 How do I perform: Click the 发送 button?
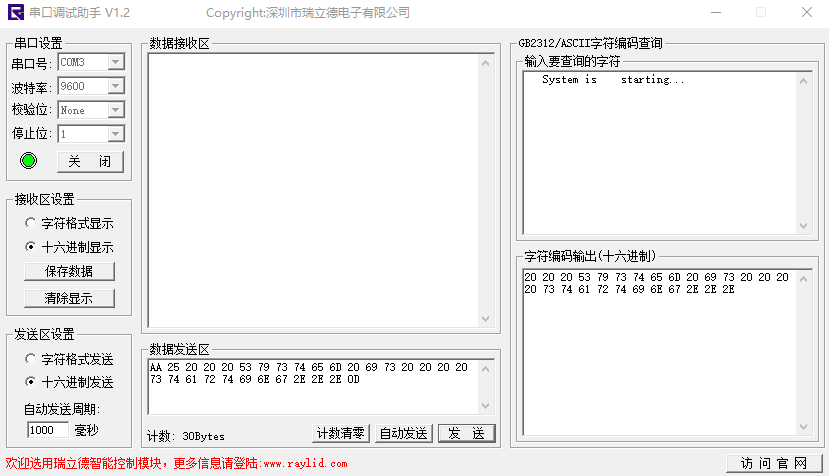(466, 433)
